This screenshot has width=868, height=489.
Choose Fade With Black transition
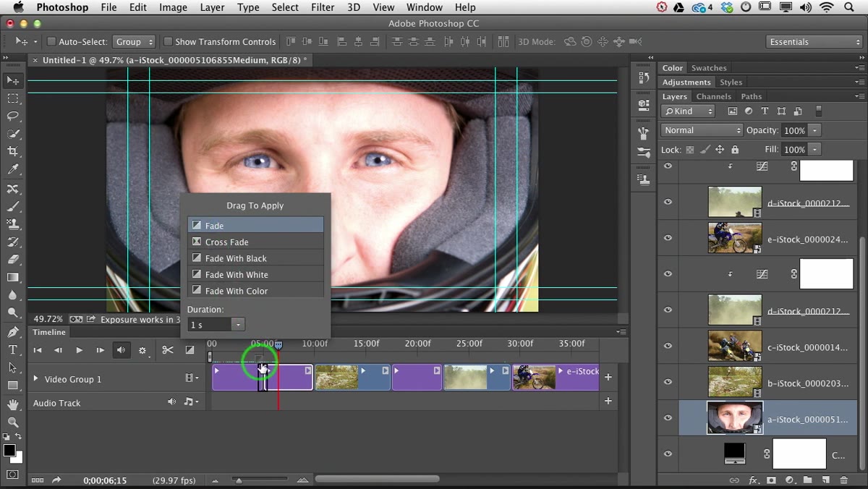[x=255, y=258]
